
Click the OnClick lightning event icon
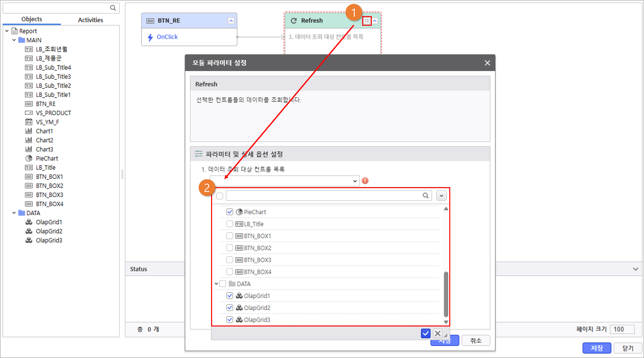(x=150, y=37)
